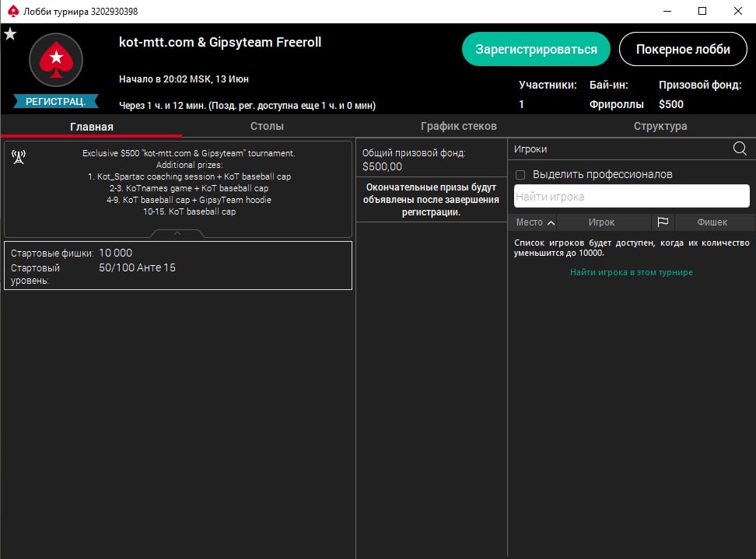Image resolution: width=756 pixels, height=559 pixels.
Task: Click the starting chips value 10 000
Action: [116, 253]
